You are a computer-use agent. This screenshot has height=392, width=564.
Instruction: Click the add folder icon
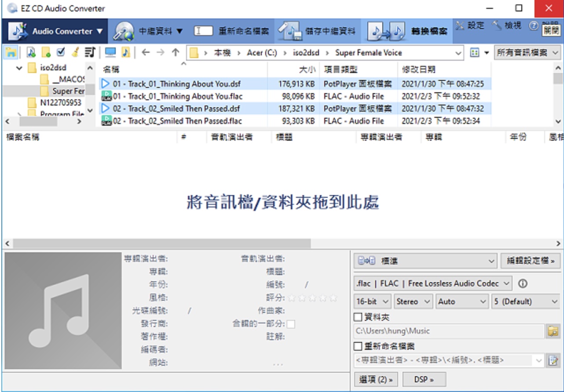coord(46,53)
